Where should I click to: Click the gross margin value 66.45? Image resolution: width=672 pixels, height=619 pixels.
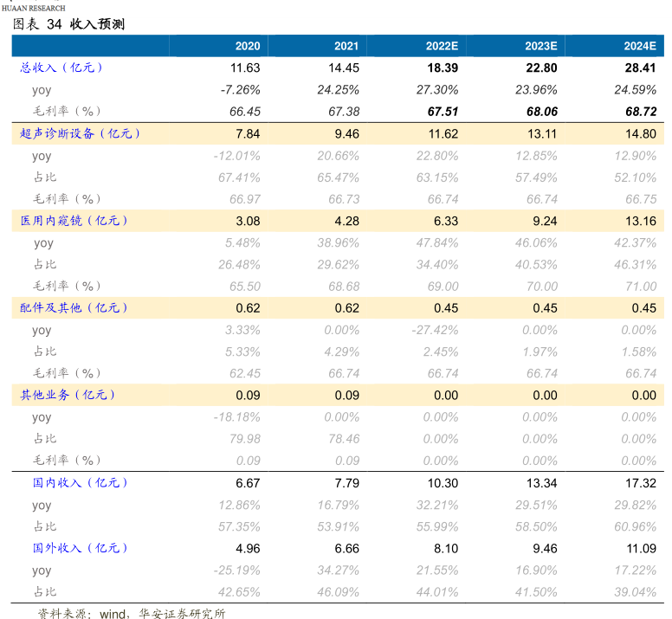click(x=245, y=112)
